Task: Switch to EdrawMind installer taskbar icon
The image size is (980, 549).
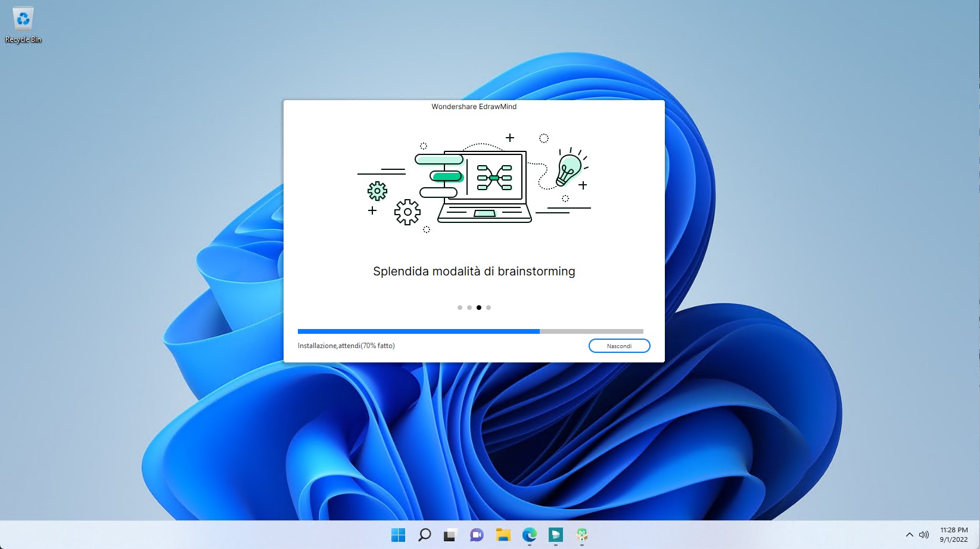Action: click(x=582, y=535)
